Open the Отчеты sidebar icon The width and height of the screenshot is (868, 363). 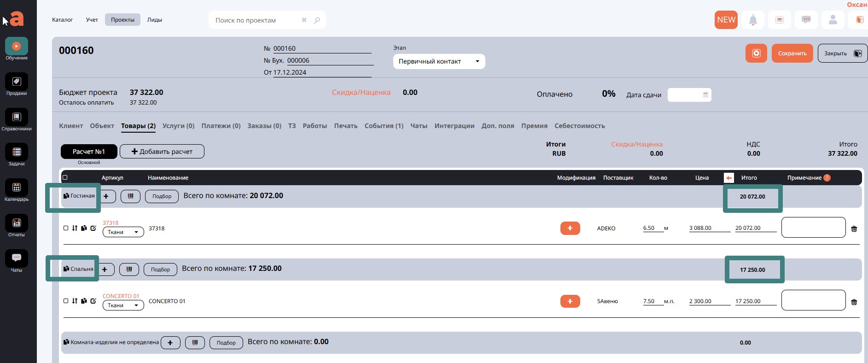17,223
